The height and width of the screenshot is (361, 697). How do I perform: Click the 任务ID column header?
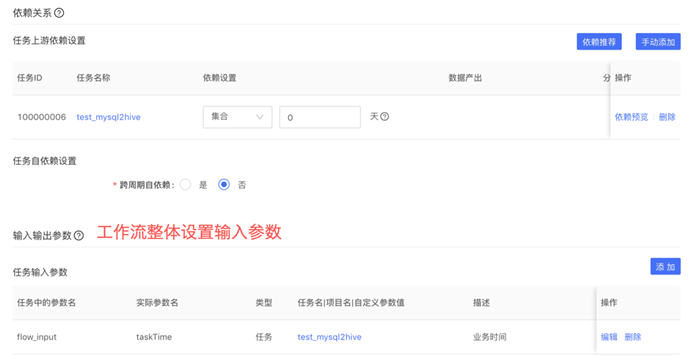(30, 78)
